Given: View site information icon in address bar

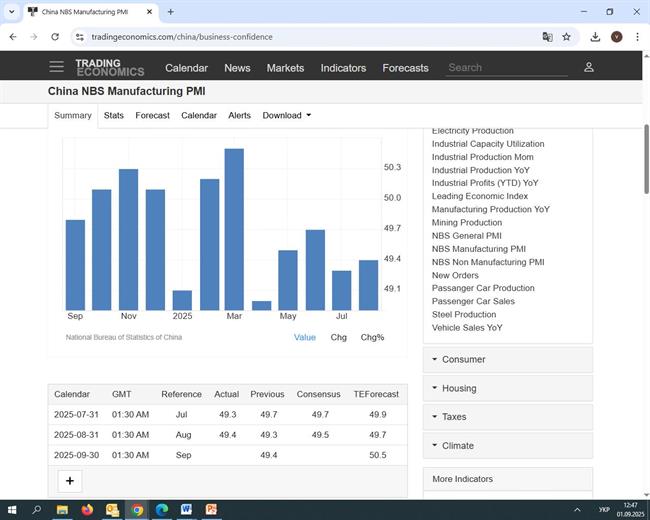Looking at the screenshot, I should [x=80, y=37].
